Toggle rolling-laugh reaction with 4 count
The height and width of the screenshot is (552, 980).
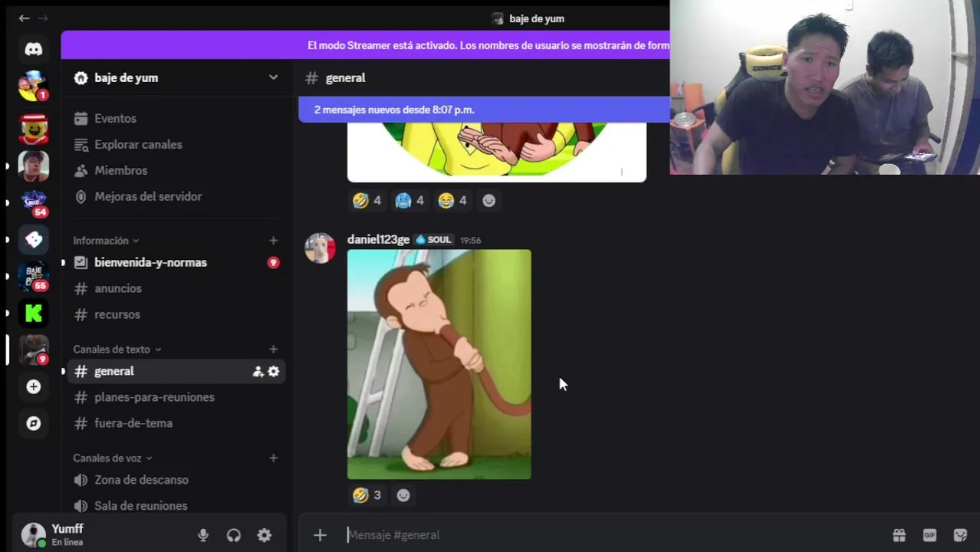point(367,201)
